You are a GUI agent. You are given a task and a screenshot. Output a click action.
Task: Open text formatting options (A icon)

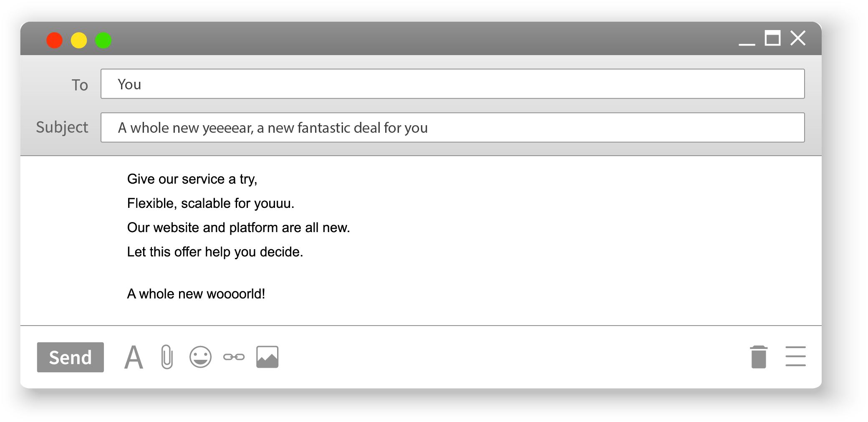(134, 357)
